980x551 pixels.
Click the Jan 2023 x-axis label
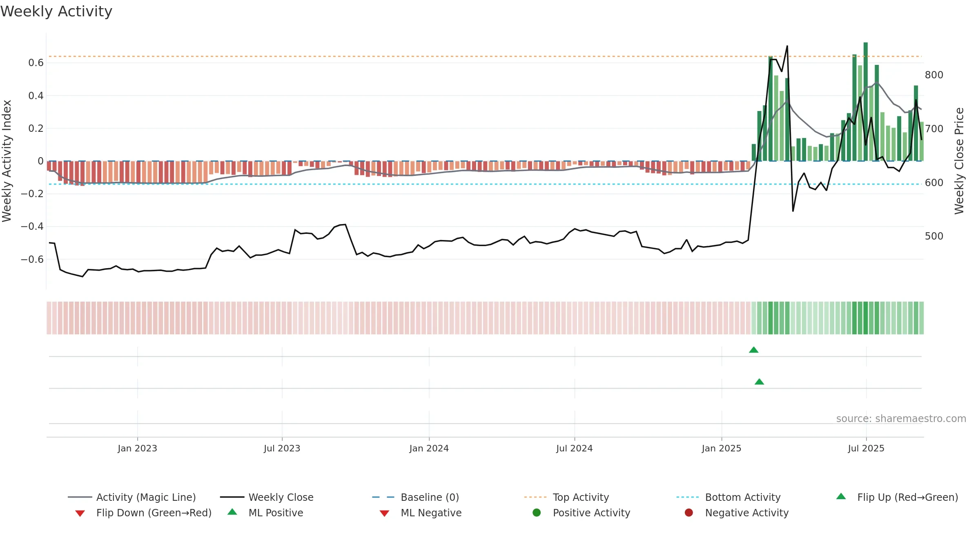(138, 448)
